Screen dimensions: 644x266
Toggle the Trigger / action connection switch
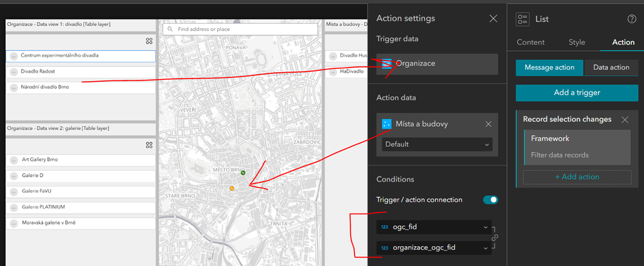tap(490, 200)
